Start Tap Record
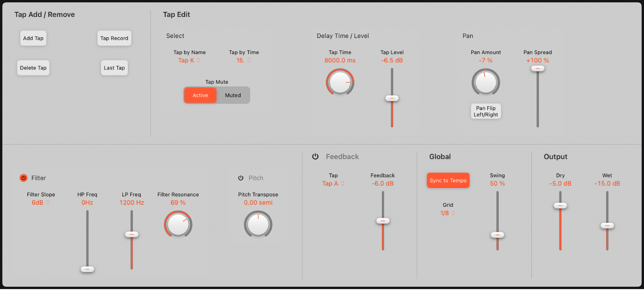The width and height of the screenshot is (644, 290). [x=114, y=38]
